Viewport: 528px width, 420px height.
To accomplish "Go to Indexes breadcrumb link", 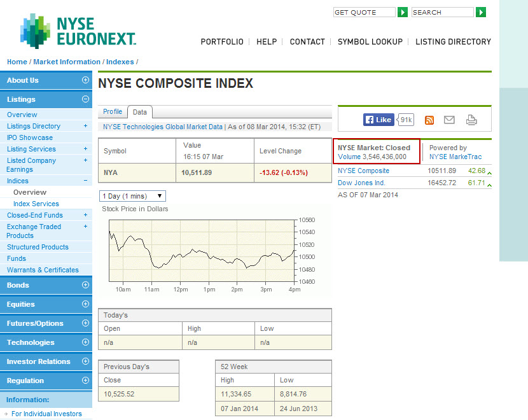I will (120, 62).
